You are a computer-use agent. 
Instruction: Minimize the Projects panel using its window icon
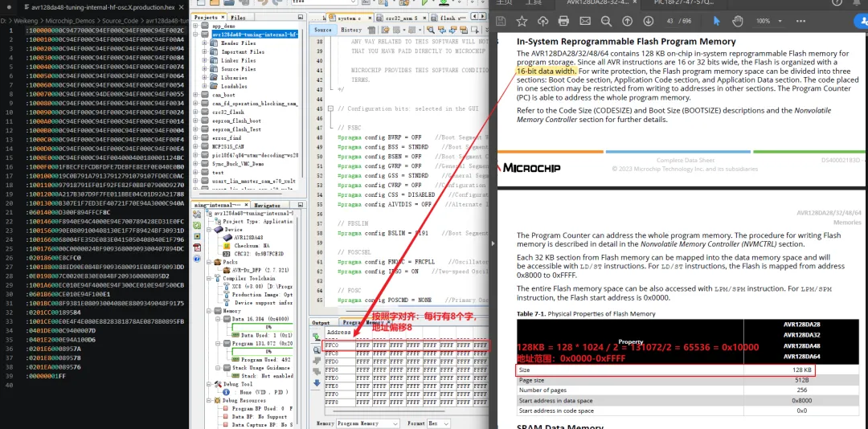tap(302, 18)
